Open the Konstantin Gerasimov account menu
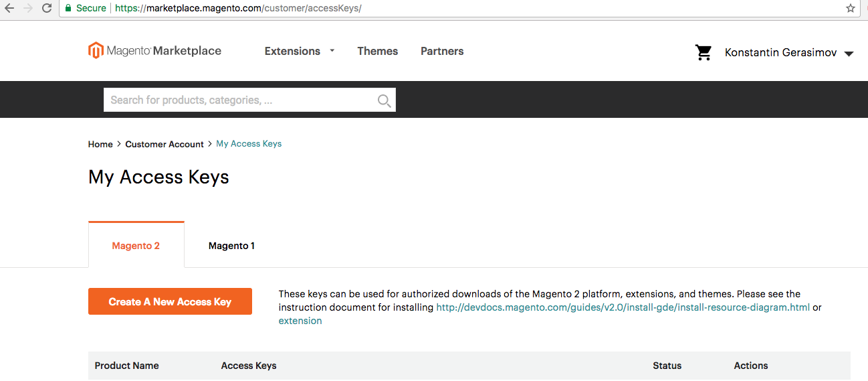The width and height of the screenshot is (868, 381). (788, 52)
